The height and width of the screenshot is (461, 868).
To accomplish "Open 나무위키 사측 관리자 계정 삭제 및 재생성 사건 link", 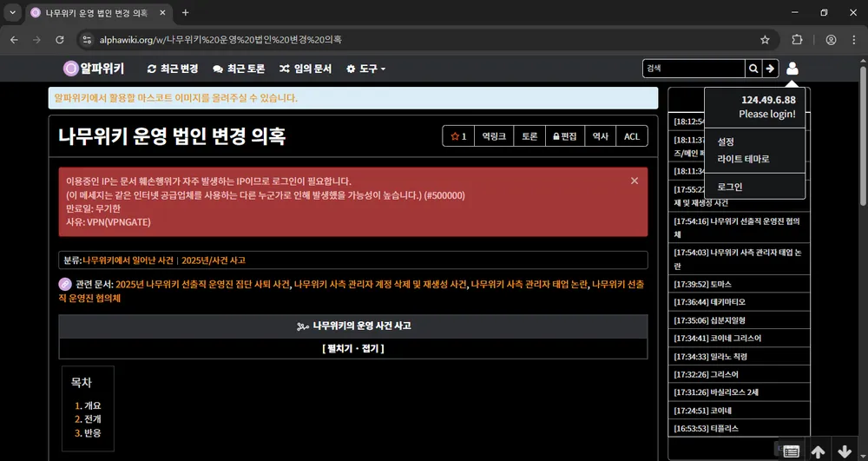I will click(380, 285).
